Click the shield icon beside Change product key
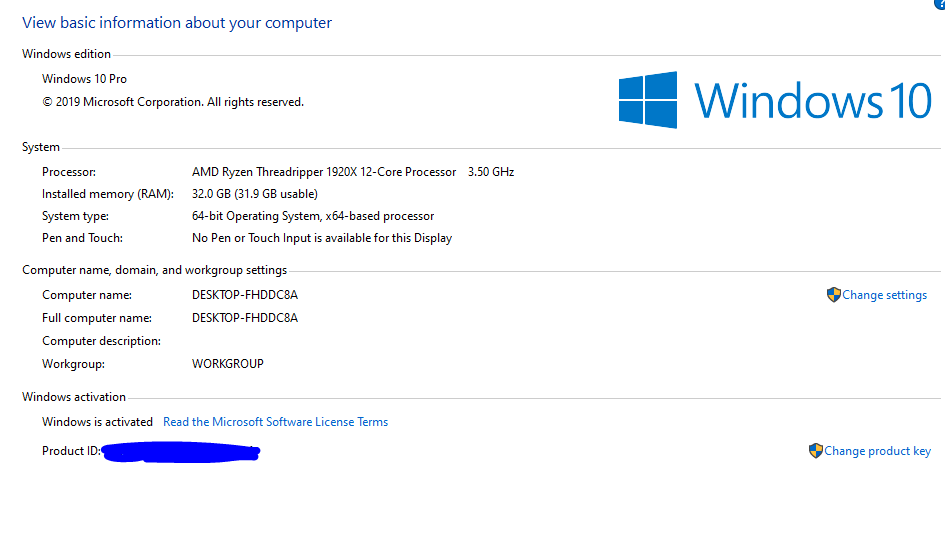The width and height of the screenshot is (945, 559). pyautogui.click(x=815, y=451)
